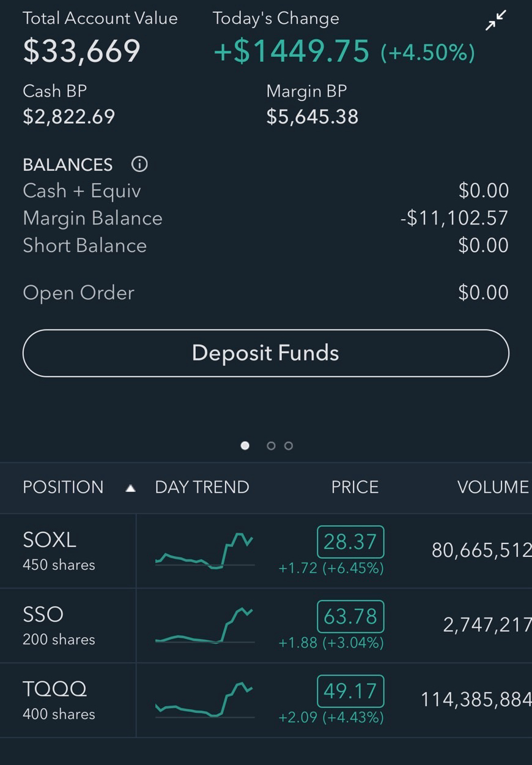
Task: View the SOXL day trend chart
Action: [204, 551]
